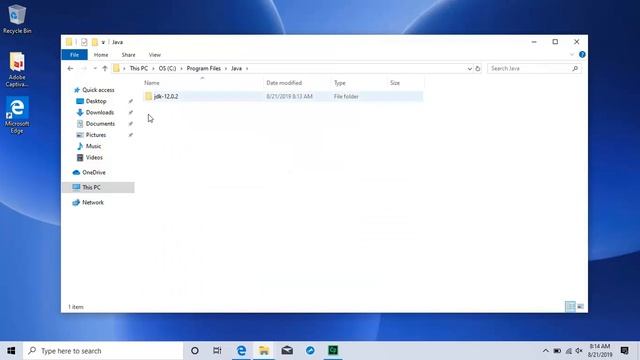
Task: Select Downloads in navigation pane
Action: (100, 112)
